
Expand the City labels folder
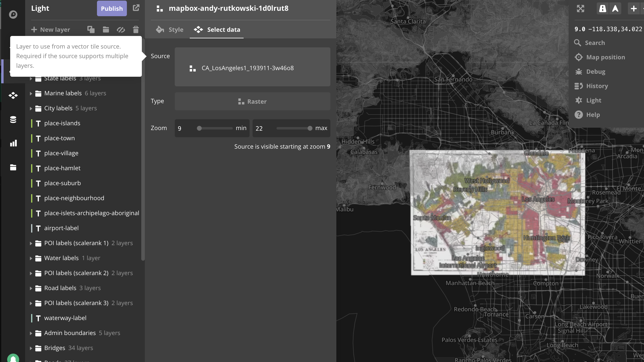tap(31, 108)
